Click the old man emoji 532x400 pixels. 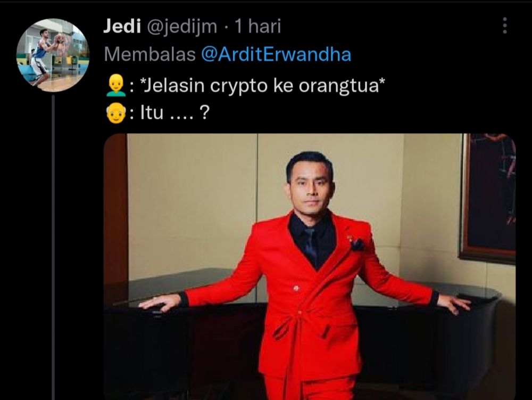pos(116,113)
